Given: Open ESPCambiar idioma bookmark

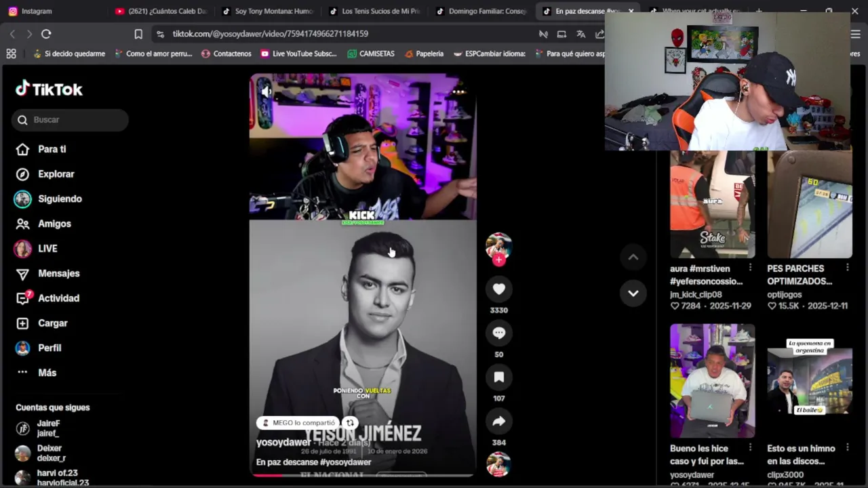Looking at the screenshot, I should tap(489, 54).
